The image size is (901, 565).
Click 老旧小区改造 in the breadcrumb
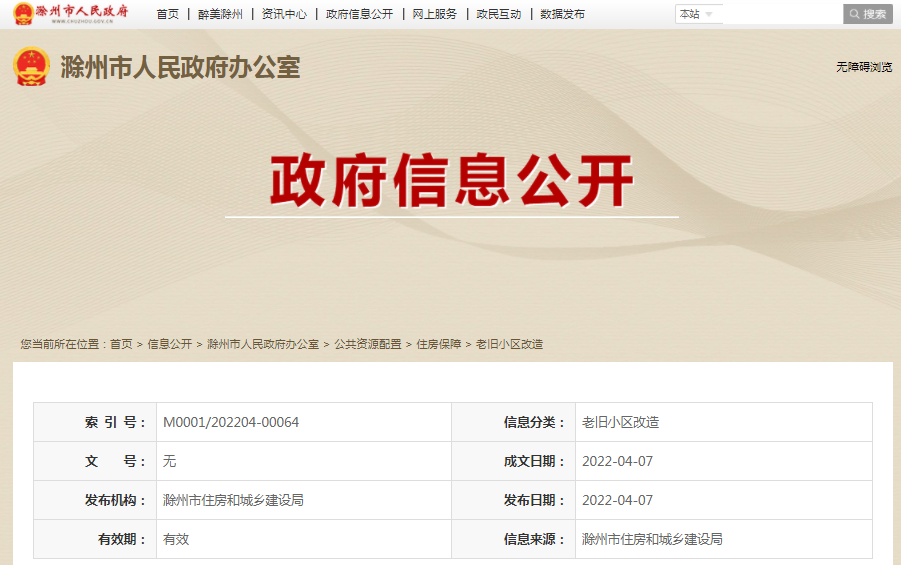coord(509,344)
